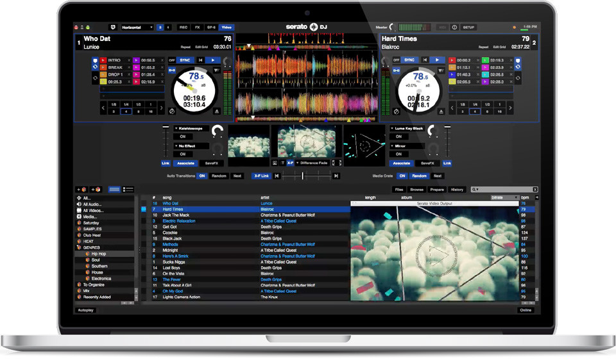This screenshot has height=364, width=616.
Task: Switch to the Video panel tab
Action: [x=226, y=28]
